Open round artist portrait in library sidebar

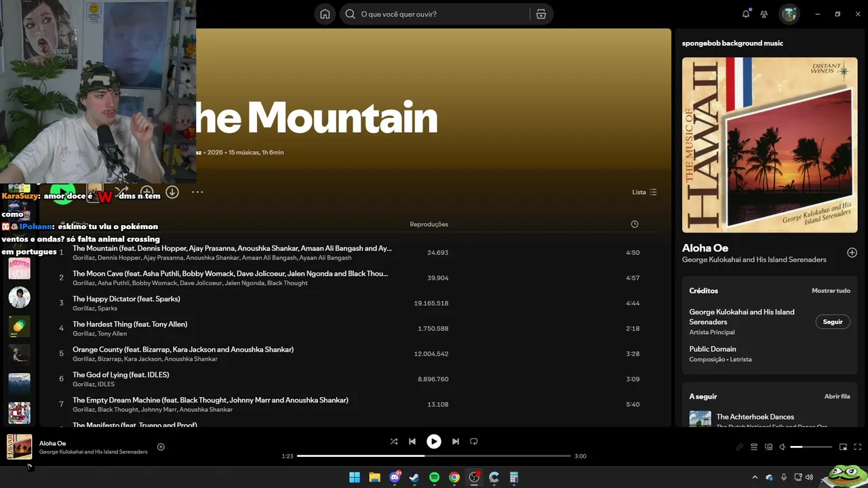[19, 297]
